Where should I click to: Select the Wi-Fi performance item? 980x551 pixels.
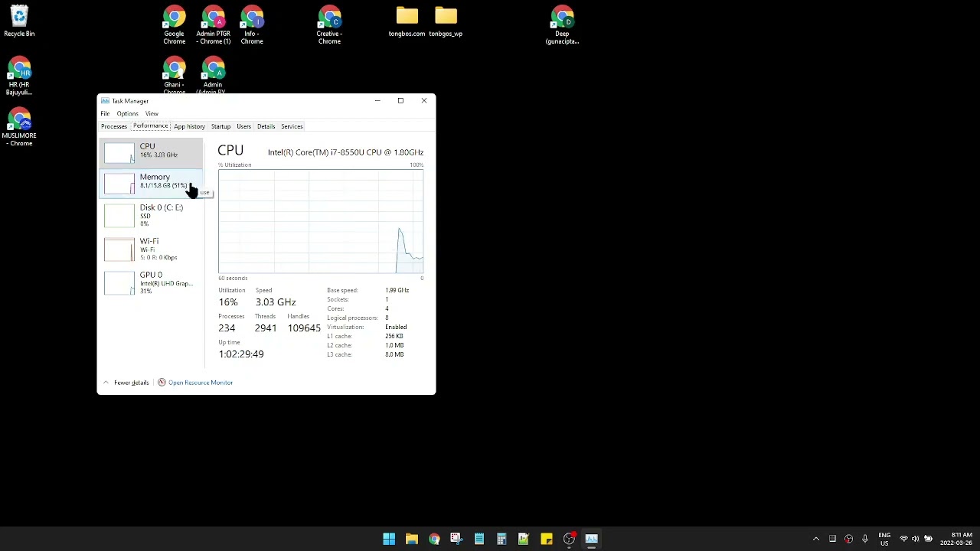point(152,249)
